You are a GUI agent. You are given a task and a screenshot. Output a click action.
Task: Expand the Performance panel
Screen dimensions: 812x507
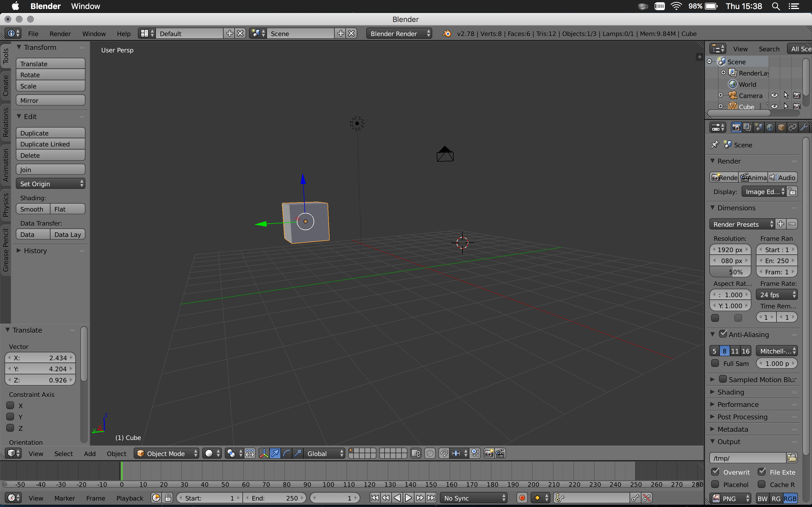point(738,404)
